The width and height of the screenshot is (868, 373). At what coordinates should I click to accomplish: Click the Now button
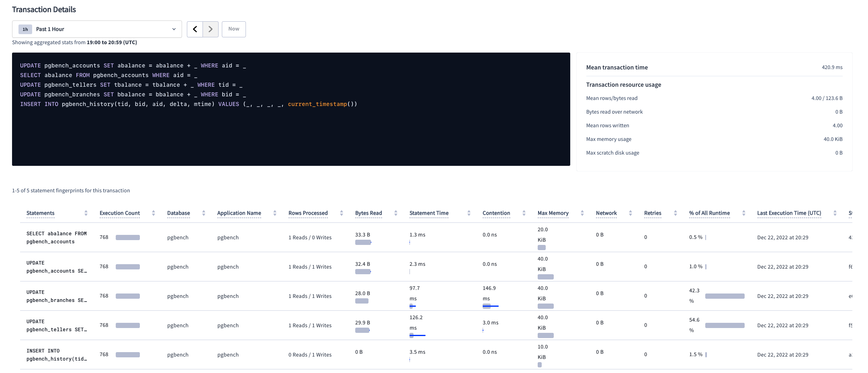pyautogui.click(x=234, y=29)
